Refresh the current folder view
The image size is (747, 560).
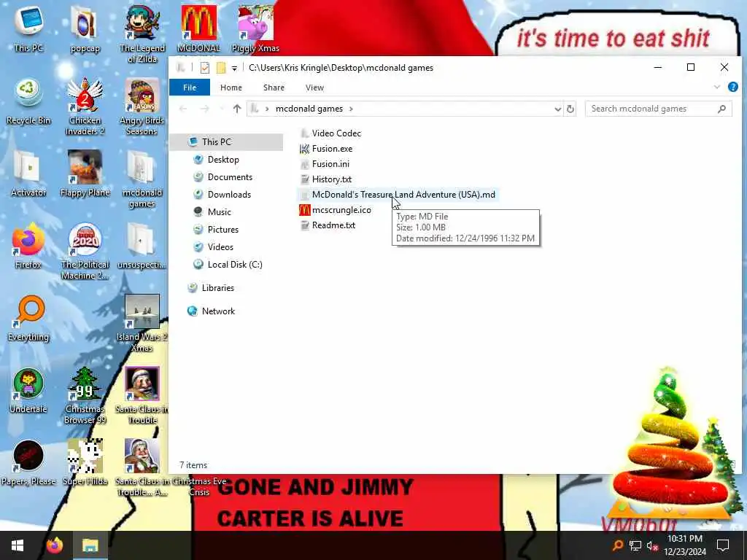[570, 109]
